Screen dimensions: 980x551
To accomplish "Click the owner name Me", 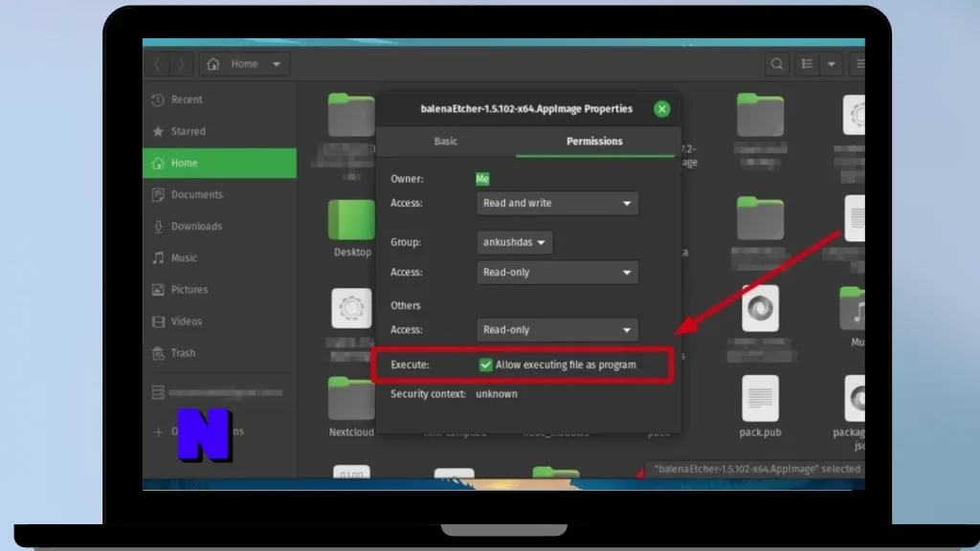I will pos(482,179).
